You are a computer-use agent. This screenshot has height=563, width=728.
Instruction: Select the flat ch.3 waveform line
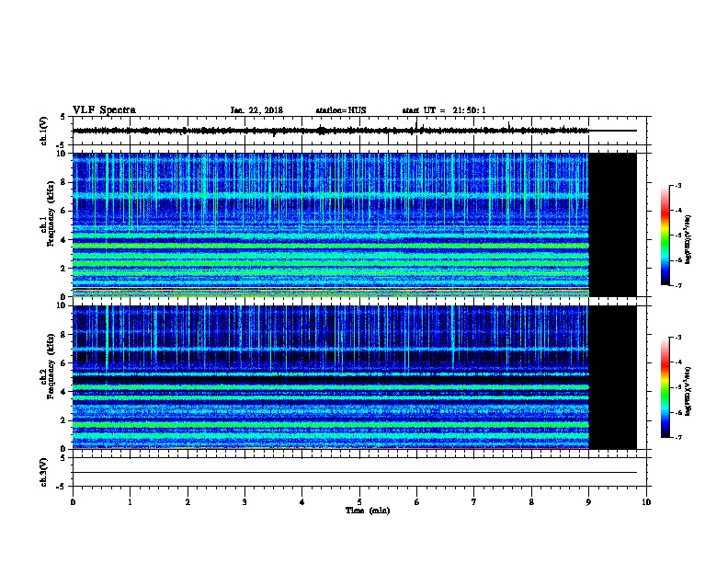click(x=355, y=473)
